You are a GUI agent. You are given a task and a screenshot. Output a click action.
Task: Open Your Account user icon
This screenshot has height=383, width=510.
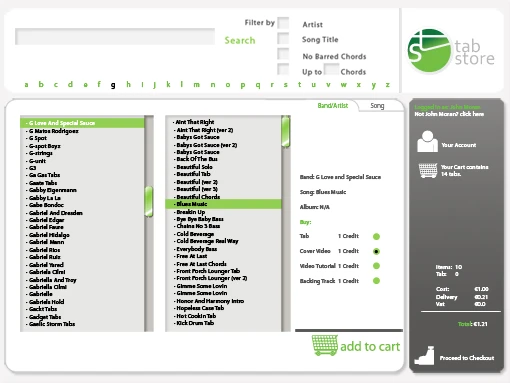point(427,141)
